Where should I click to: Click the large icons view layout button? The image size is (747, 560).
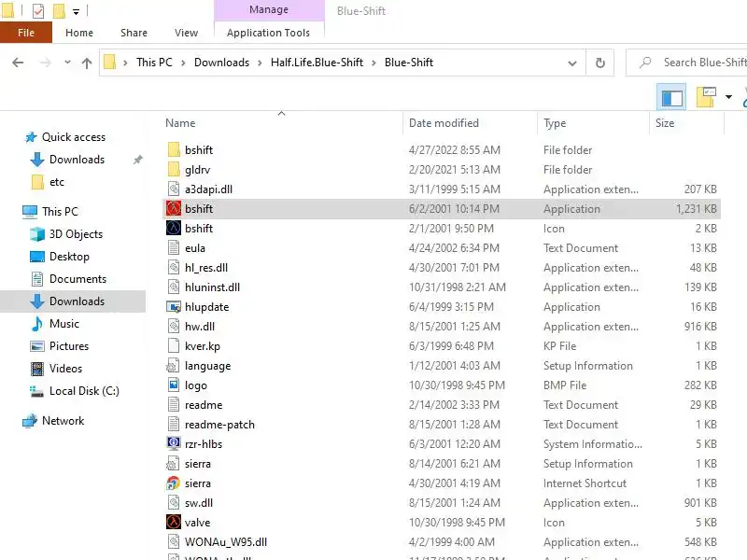[706, 97]
